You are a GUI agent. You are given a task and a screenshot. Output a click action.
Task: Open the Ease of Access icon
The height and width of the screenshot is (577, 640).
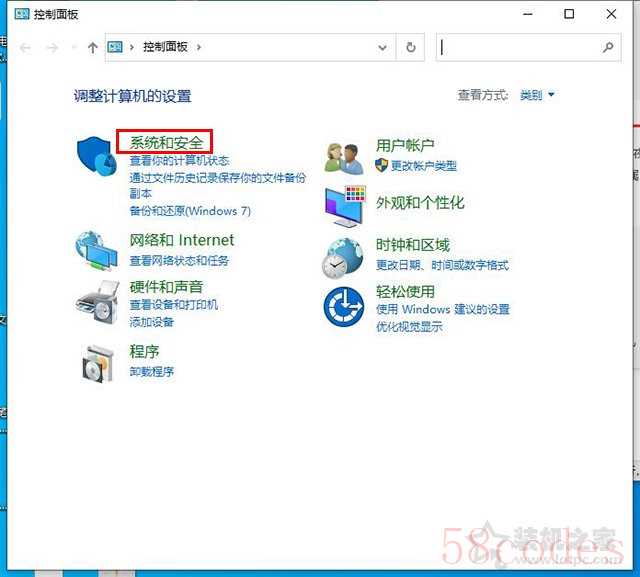pos(344,305)
